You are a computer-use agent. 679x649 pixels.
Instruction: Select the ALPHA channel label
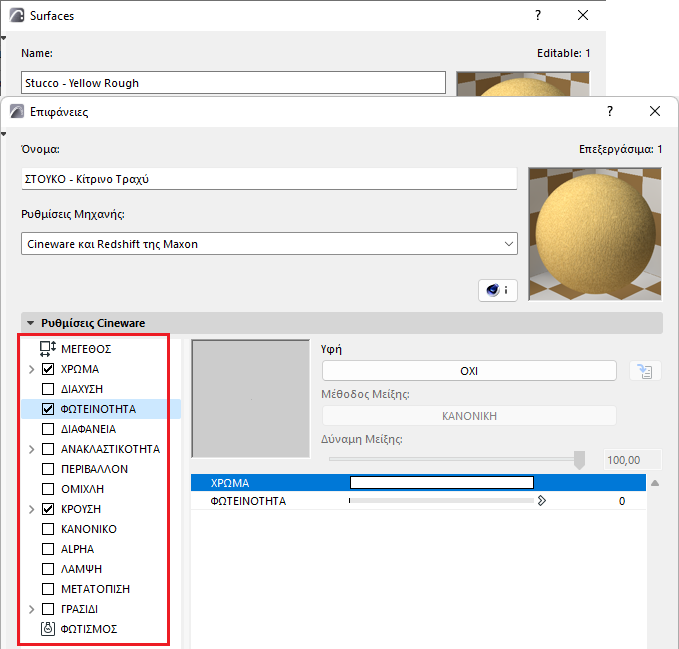(x=78, y=549)
